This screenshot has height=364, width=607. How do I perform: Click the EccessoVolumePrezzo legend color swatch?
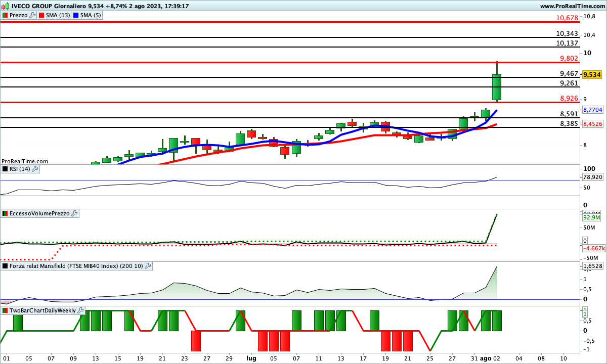[x=5, y=214]
